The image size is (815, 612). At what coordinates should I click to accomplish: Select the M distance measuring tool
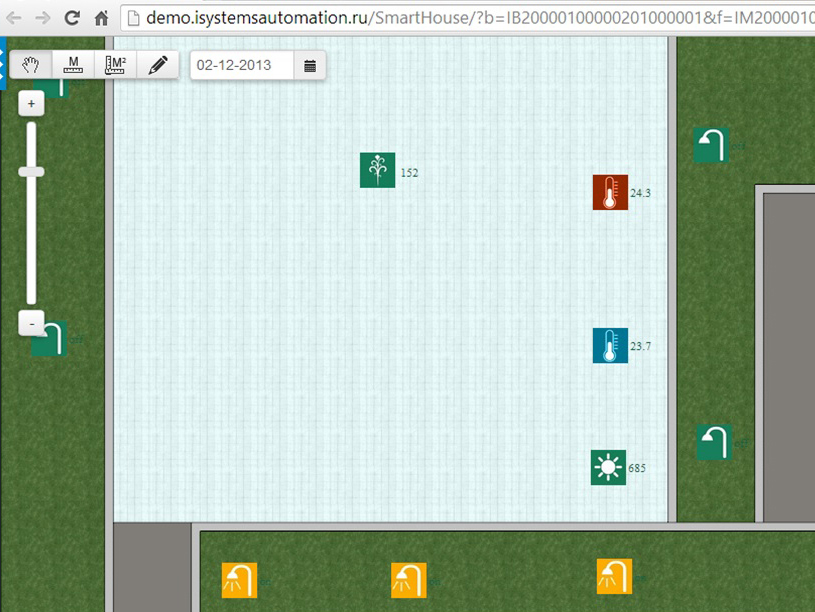coord(73,65)
